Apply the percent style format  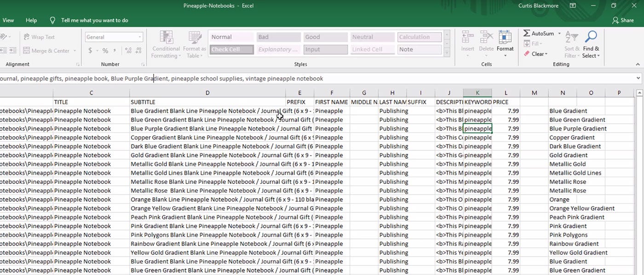coord(105,51)
